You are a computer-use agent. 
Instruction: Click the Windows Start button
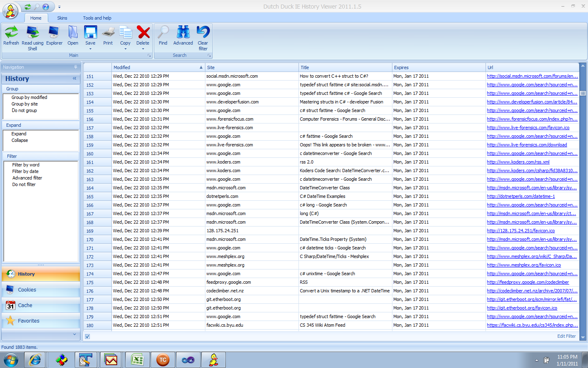pos(11,360)
